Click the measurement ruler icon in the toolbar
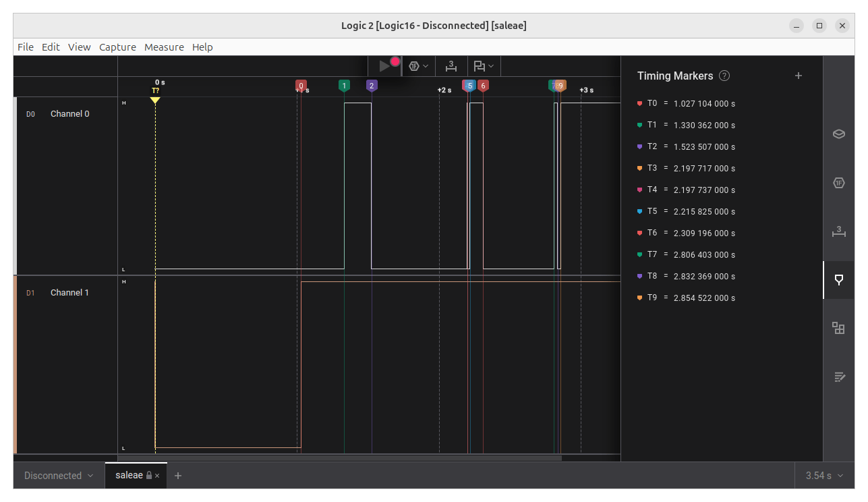 [450, 65]
